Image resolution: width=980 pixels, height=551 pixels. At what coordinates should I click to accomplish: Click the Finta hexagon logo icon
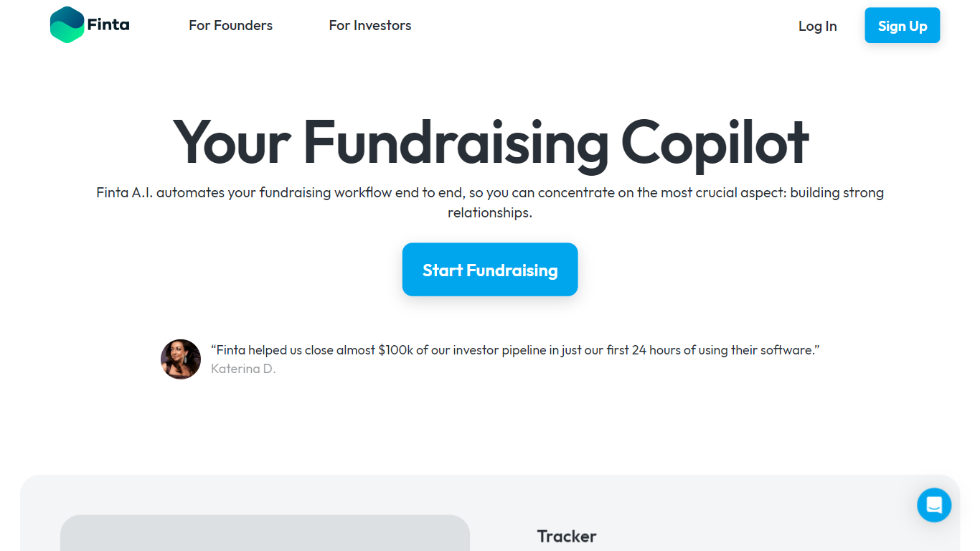tap(67, 25)
